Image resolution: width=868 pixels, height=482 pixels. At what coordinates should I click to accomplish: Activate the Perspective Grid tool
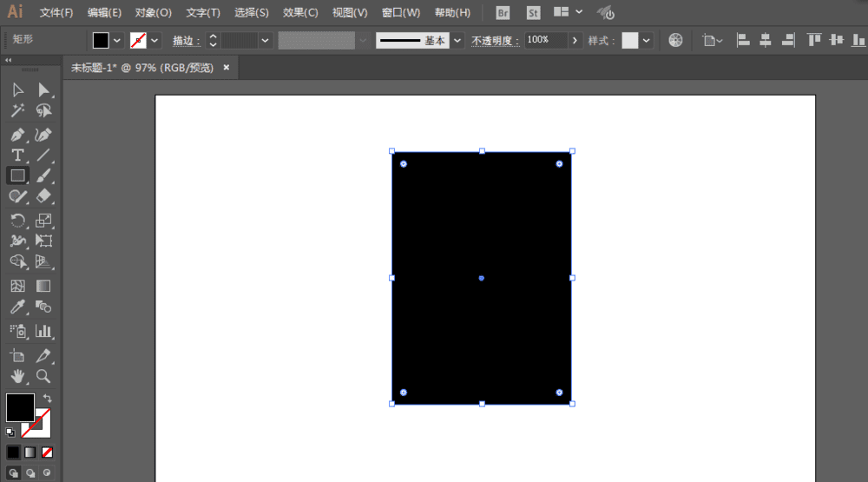(x=43, y=261)
